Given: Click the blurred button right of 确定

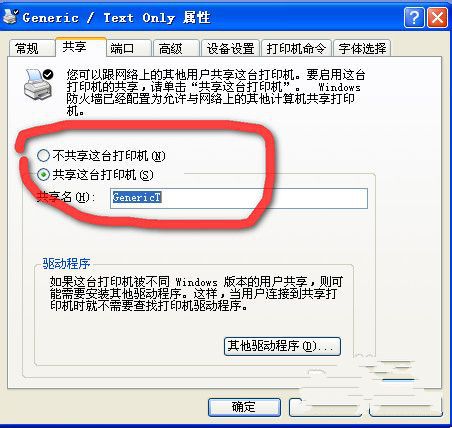Looking at the screenshot, I should 325,407.
